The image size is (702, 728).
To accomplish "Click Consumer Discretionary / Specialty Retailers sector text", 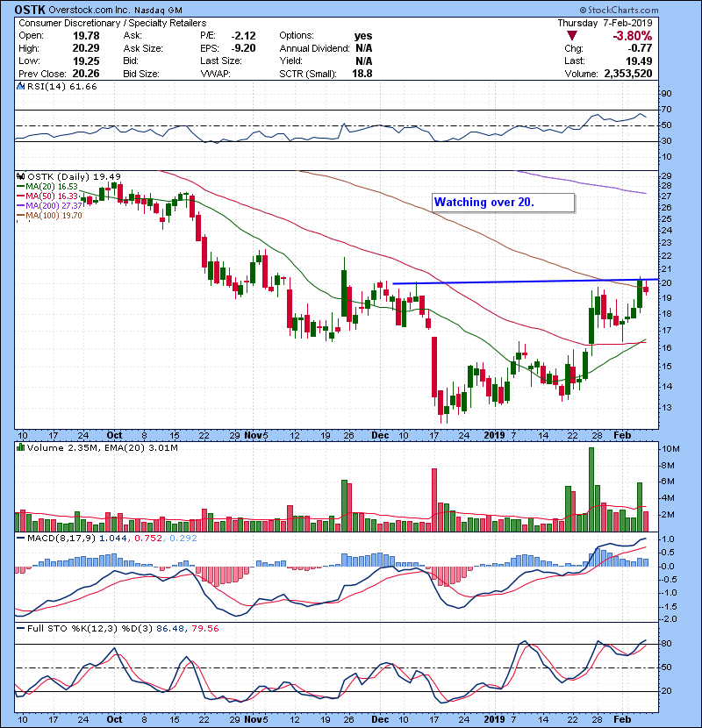I will coord(112,23).
